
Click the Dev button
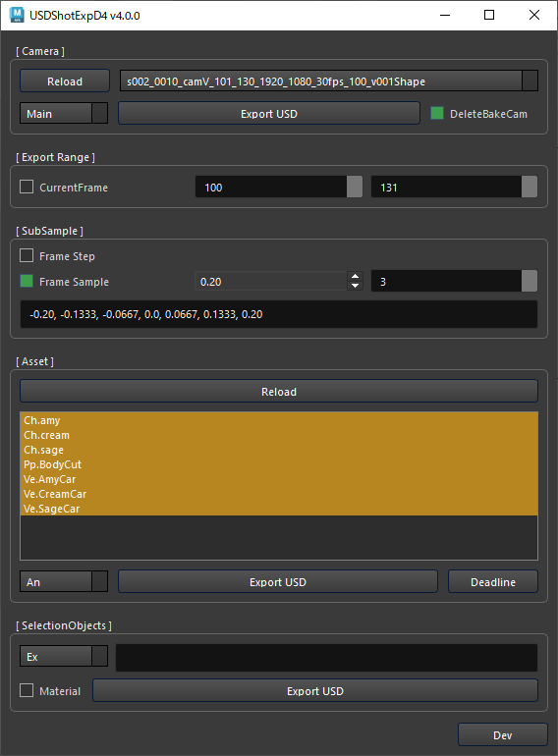(x=503, y=734)
